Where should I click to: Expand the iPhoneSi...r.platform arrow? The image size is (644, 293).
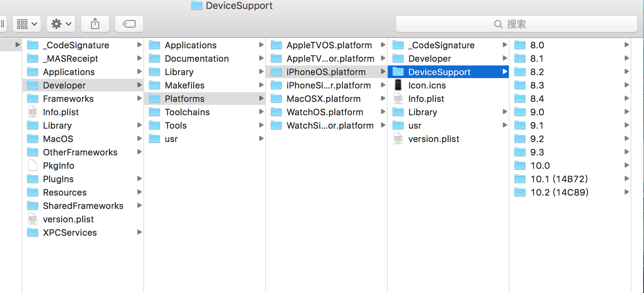tap(383, 85)
